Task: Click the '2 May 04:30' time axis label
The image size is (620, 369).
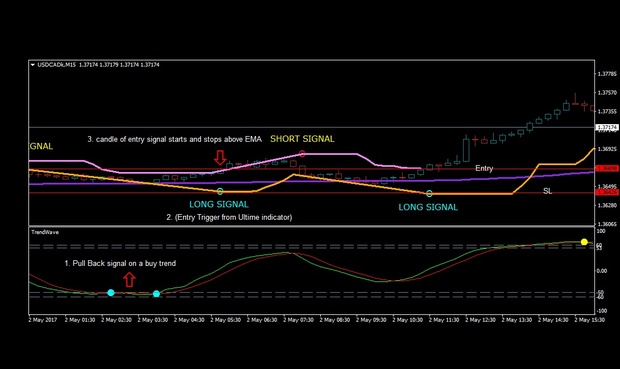Action: pyautogui.click(x=189, y=320)
